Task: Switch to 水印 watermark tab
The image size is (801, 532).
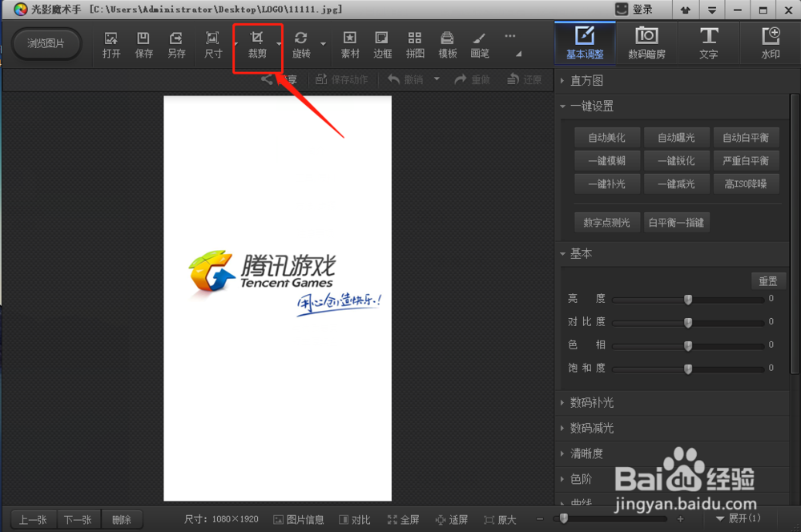Action: (x=771, y=43)
